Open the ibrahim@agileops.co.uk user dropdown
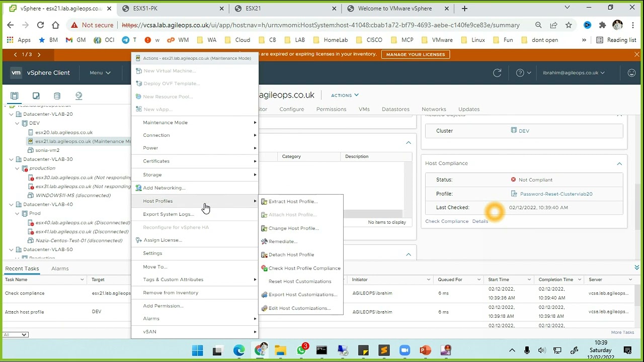The height and width of the screenshot is (362, 644). tap(574, 73)
